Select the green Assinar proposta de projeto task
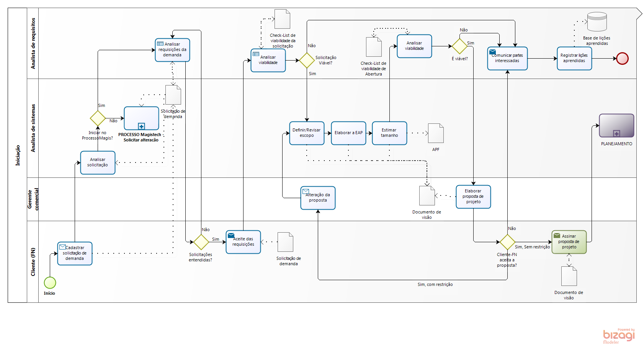644x348 pixels. tap(569, 242)
